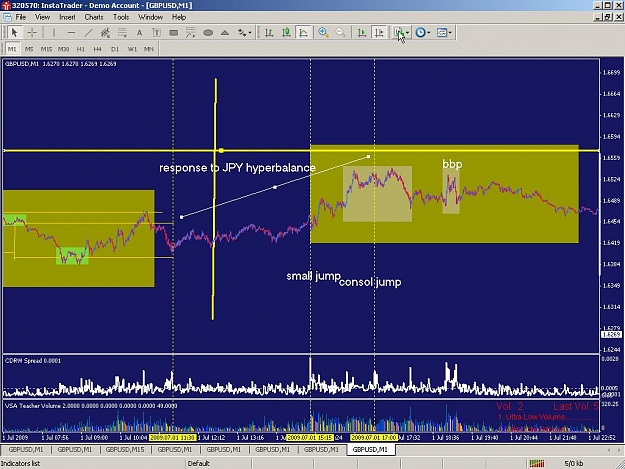Switch to the D1 timeframe

115,49
